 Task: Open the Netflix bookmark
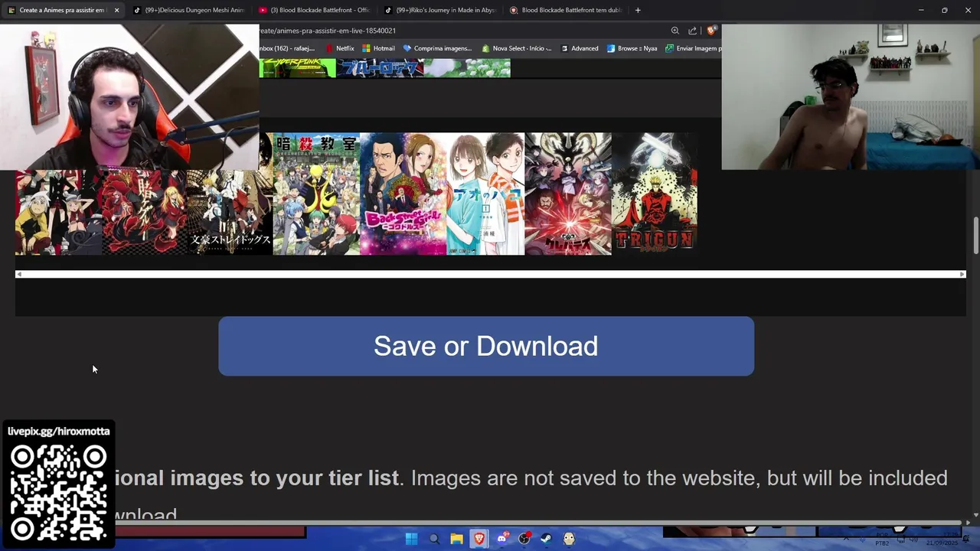[x=340, y=48]
